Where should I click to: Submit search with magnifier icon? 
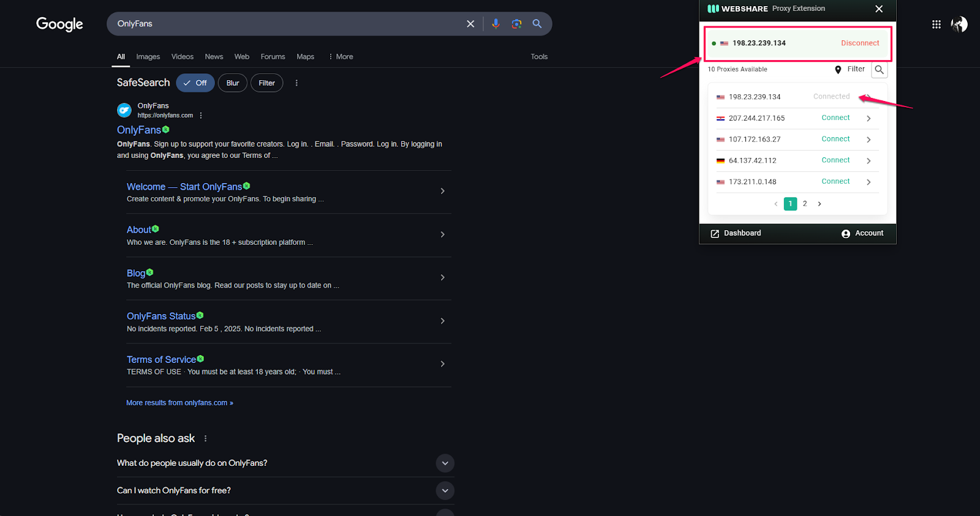(537, 24)
